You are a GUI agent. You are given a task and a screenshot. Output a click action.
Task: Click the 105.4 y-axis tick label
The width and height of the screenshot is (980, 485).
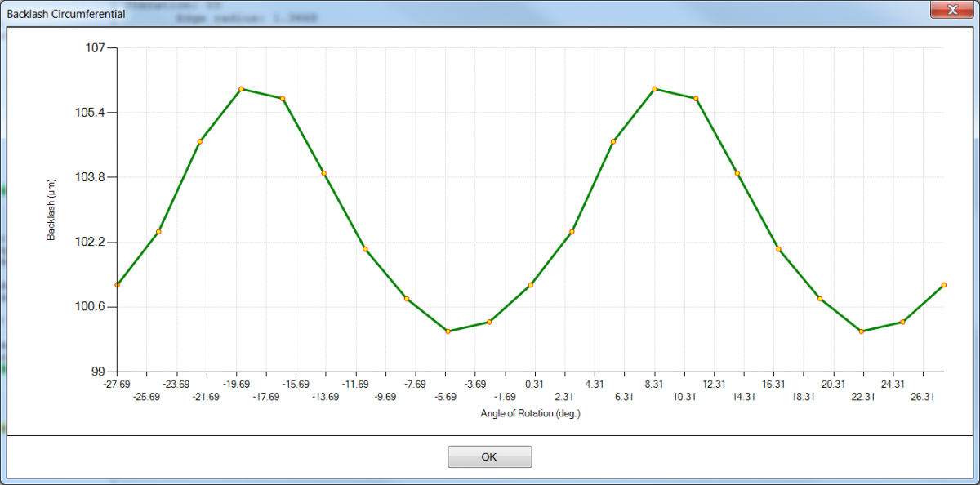click(91, 113)
